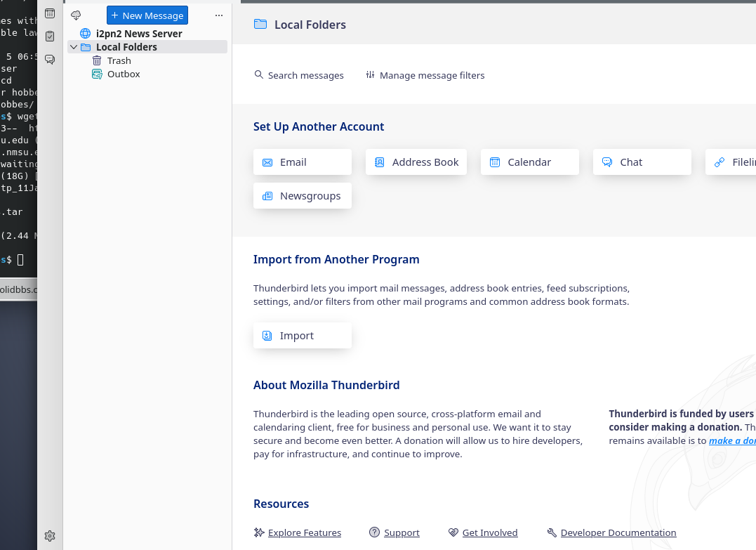Select the Outbox folder
The width and height of the screenshot is (756, 550).
point(147,74)
